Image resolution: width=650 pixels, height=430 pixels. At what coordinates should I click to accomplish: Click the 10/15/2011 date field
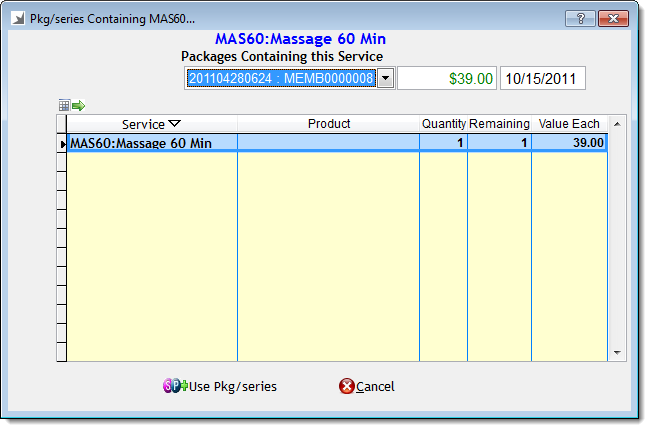pyautogui.click(x=542, y=79)
